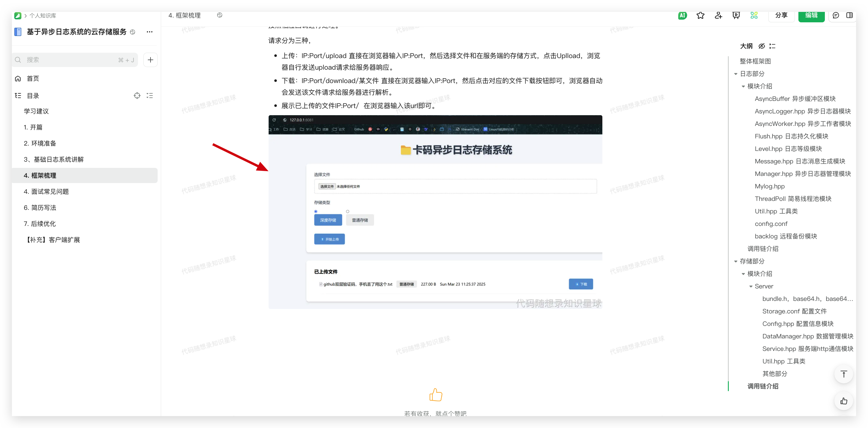Jump to ThreadPoll 简易线程池模块
868x428 pixels.
click(793, 199)
